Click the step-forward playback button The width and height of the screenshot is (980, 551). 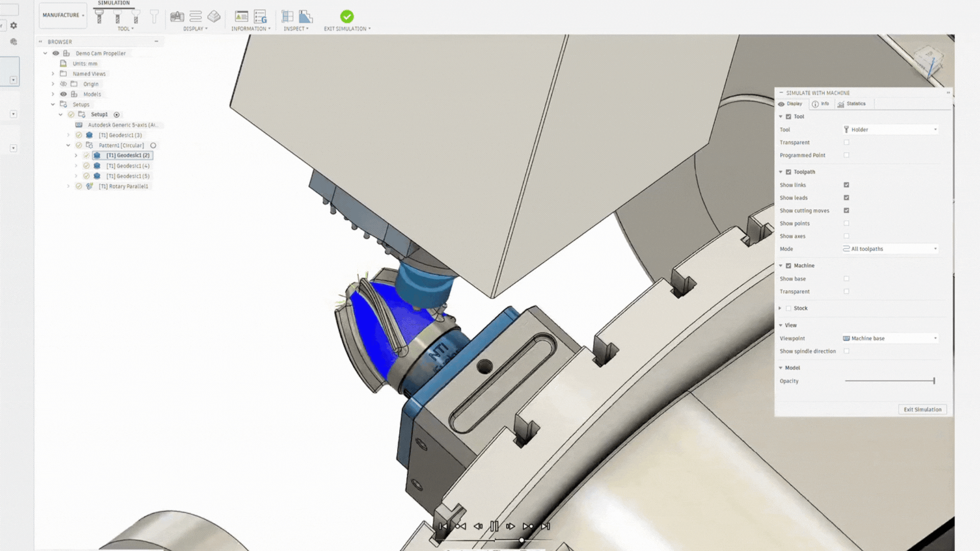(510, 526)
